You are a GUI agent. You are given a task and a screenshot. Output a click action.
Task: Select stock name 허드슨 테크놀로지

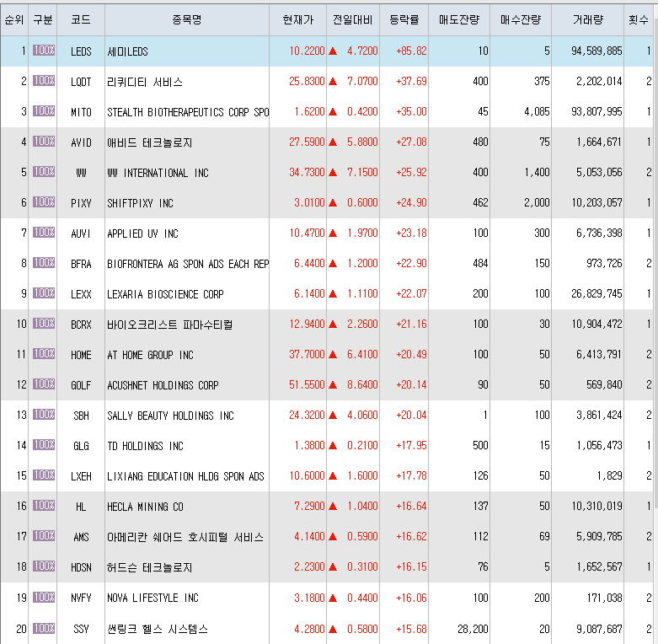point(149,567)
